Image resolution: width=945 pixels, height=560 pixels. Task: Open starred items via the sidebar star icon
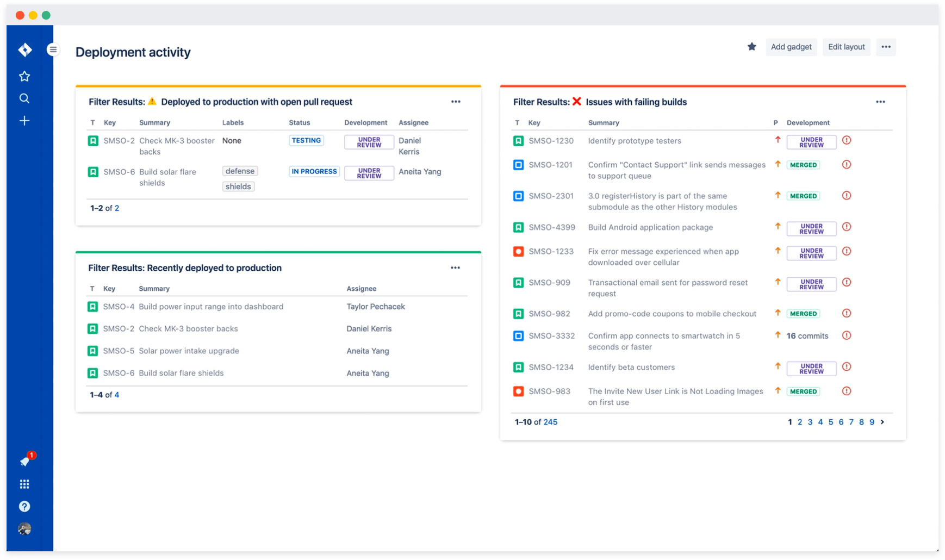click(24, 76)
